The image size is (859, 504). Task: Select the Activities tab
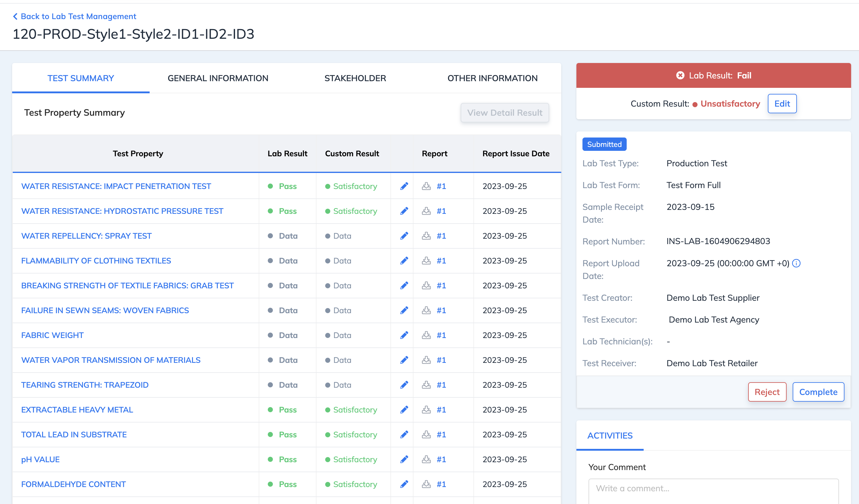(x=610, y=436)
